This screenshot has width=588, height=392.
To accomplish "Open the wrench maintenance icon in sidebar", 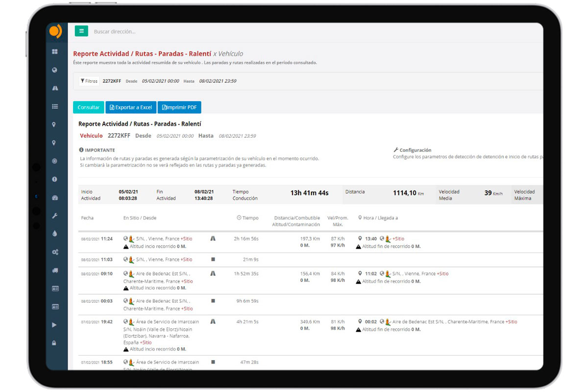I will [x=55, y=216].
